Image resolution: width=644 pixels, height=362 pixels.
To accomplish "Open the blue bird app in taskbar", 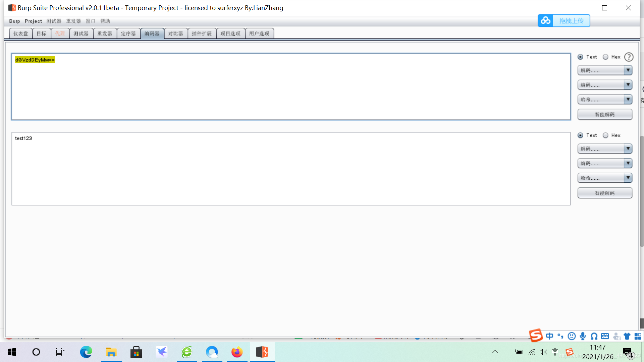I will pyautogui.click(x=162, y=352).
